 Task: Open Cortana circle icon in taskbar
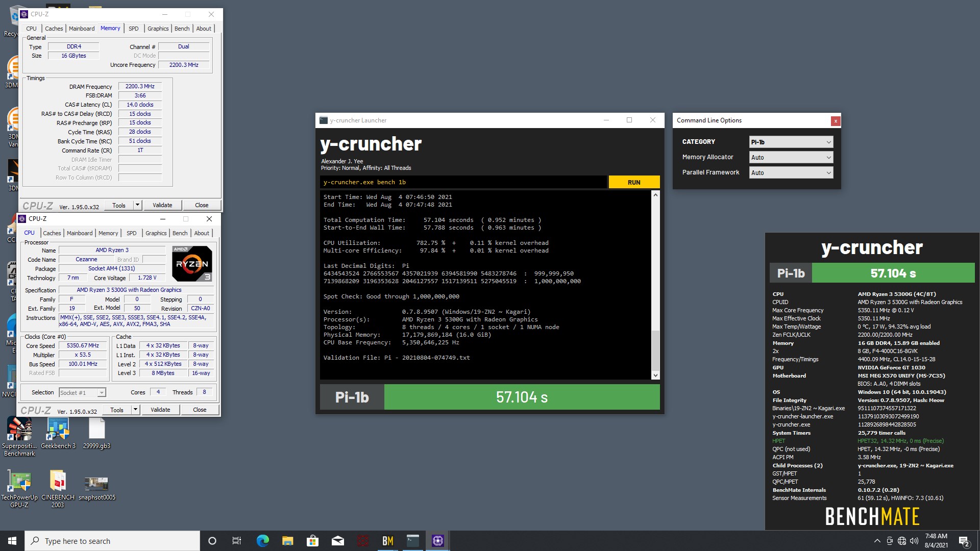pos(212,541)
